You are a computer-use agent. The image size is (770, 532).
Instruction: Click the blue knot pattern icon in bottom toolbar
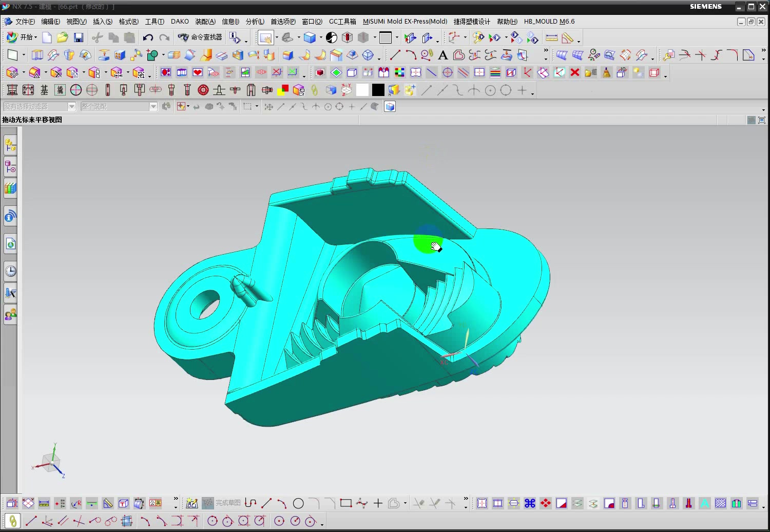pos(530,503)
